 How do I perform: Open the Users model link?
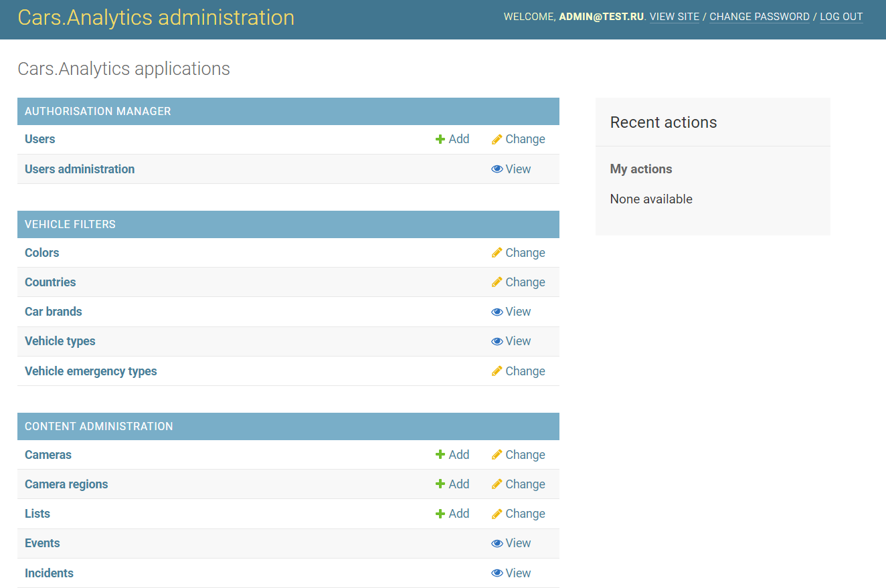tap(39, 139)
